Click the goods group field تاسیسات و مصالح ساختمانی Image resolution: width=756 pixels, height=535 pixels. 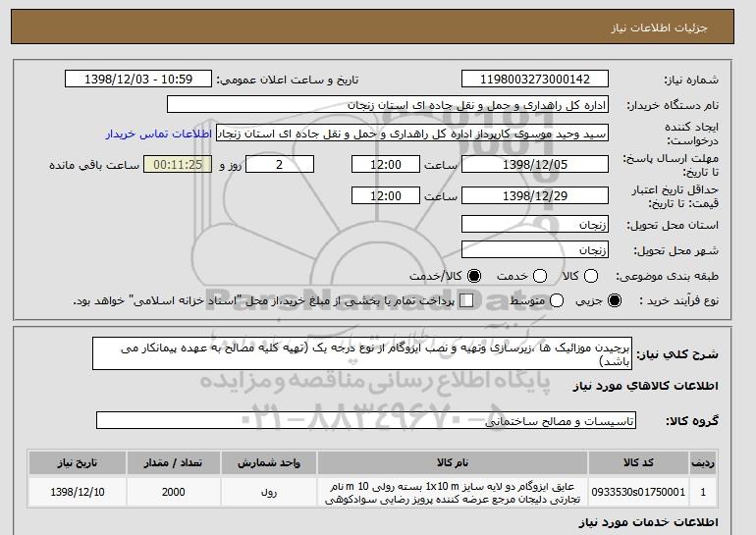click(x=366, y=420)
